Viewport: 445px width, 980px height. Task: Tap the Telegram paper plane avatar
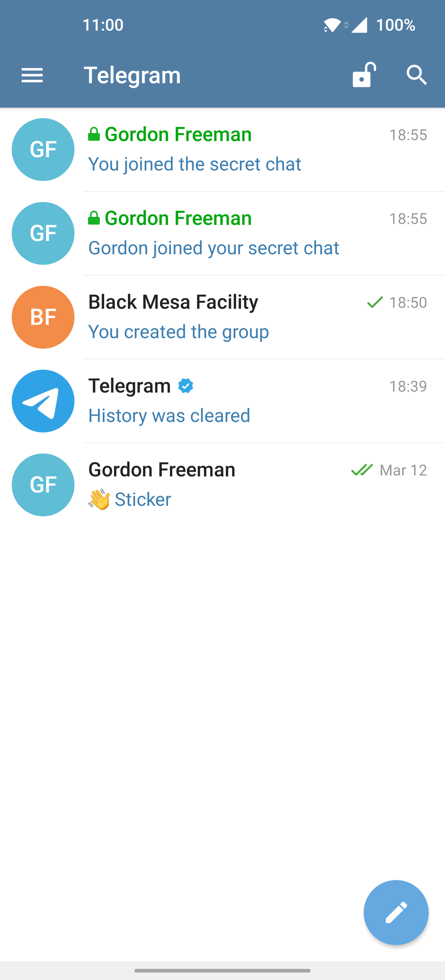43,401
